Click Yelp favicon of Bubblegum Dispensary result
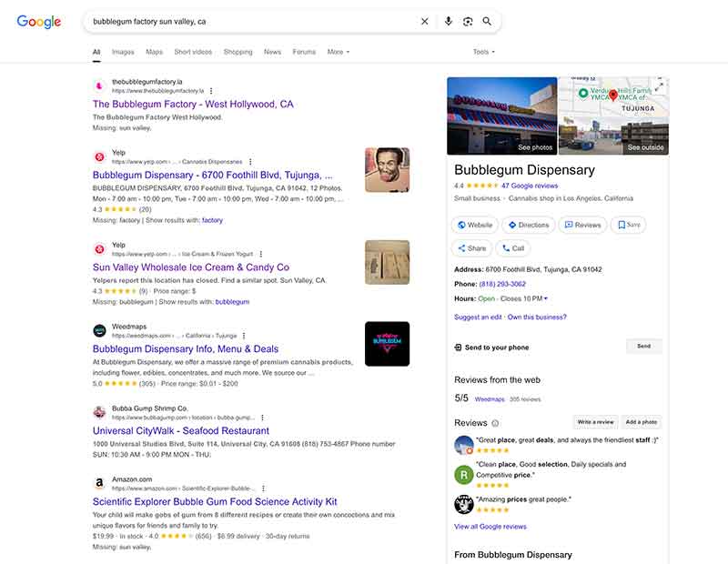Viewport: 728px width, 564px height. click(99, 156)
